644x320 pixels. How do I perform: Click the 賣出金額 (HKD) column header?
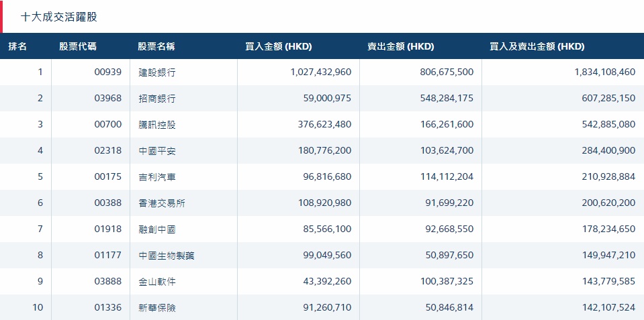click(x=400, y=46)
